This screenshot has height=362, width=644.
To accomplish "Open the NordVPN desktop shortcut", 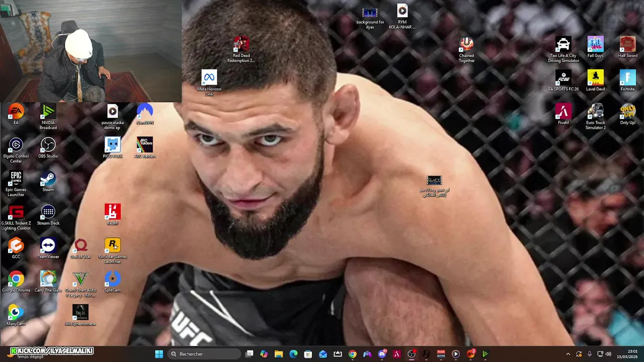I will [144, 114].
